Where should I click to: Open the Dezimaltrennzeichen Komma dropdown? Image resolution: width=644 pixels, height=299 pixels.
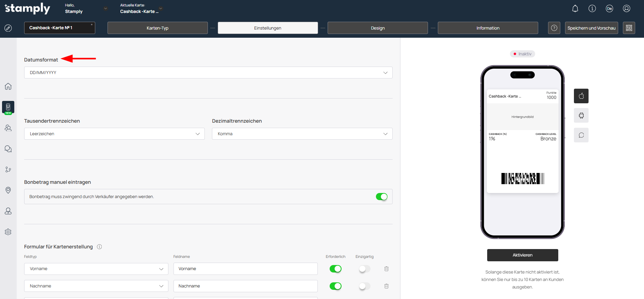(x=302, y=134)
